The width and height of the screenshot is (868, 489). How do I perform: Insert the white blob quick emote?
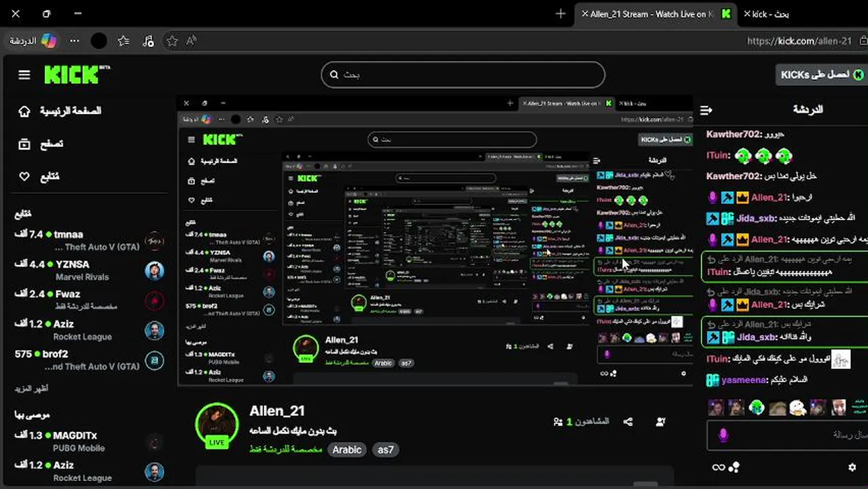(797, 407)
